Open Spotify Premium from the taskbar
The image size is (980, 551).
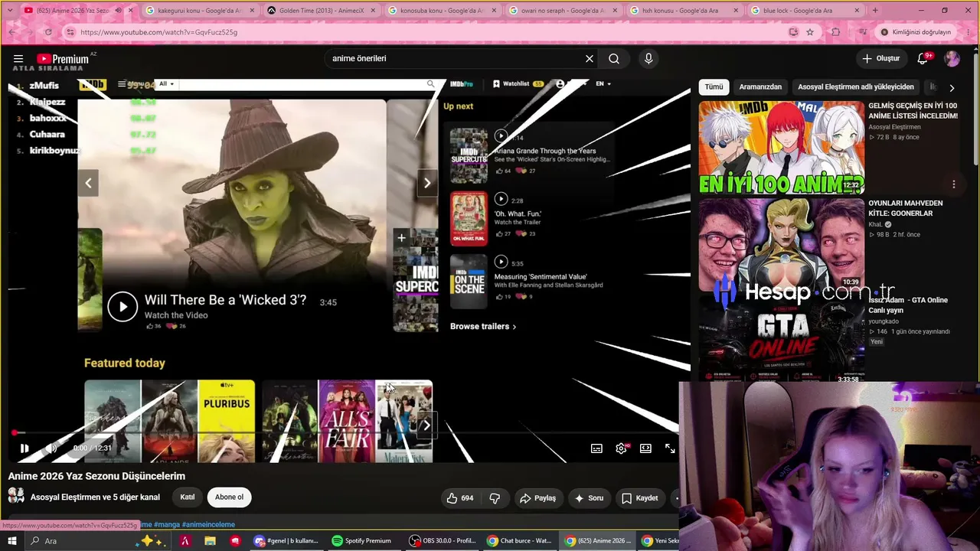point(361,541)
